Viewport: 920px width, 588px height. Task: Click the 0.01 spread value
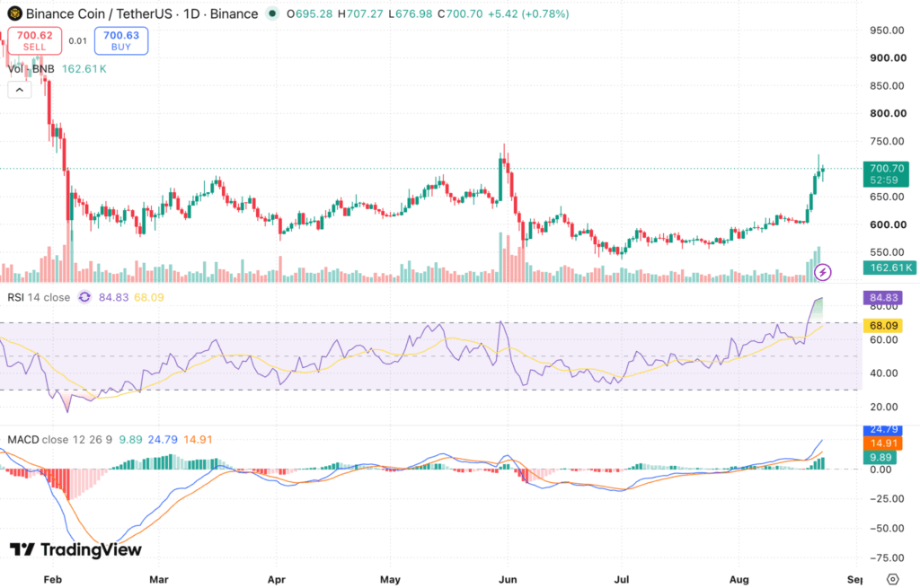[77, 41]
